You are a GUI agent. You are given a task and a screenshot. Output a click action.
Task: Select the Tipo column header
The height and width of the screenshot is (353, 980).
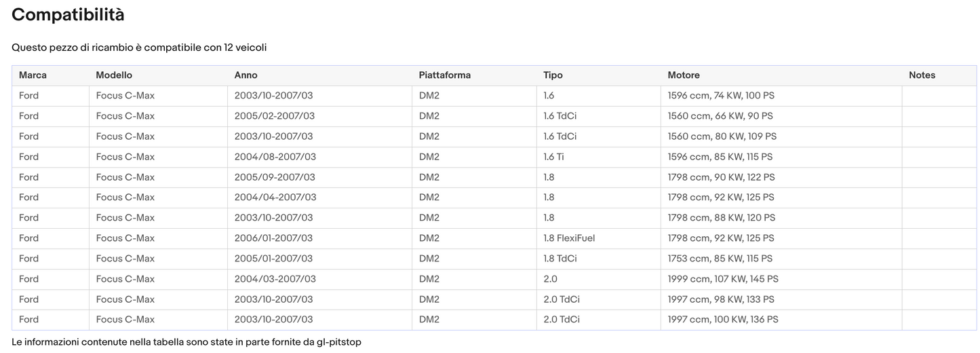tap(553, 75)
